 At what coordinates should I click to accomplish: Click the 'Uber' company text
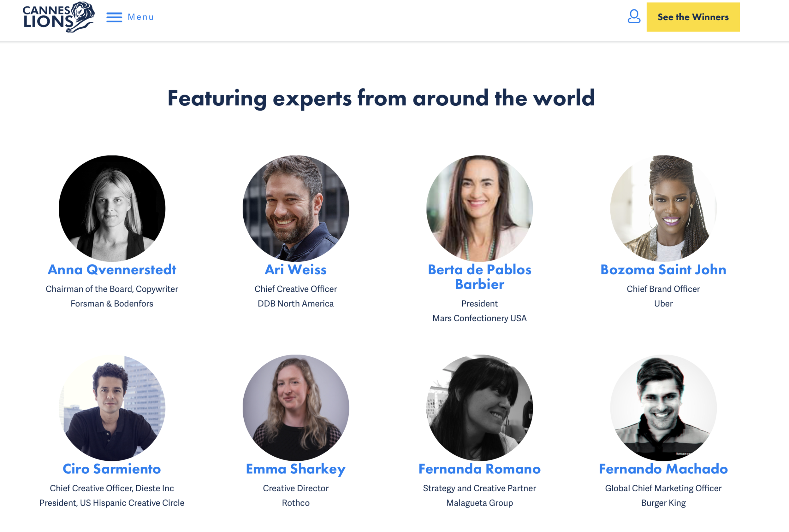(x=663, y=304)
